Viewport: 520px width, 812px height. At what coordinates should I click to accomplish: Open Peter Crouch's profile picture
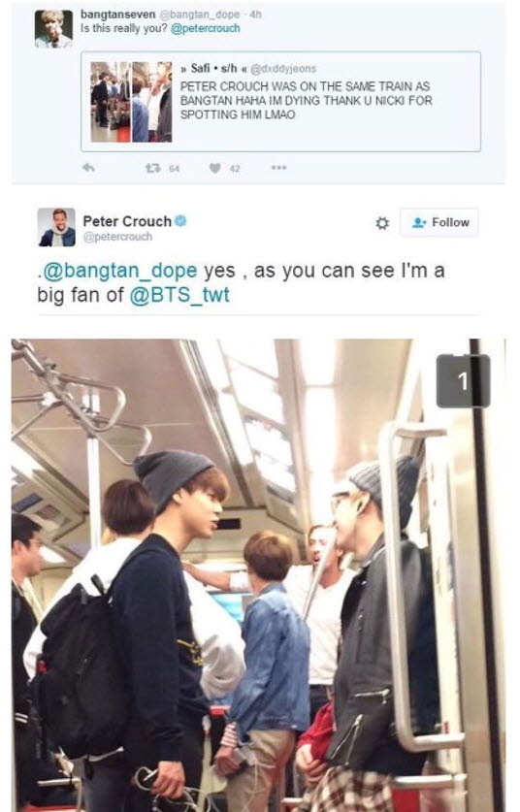pyautogui.click(x=56, y=227)
